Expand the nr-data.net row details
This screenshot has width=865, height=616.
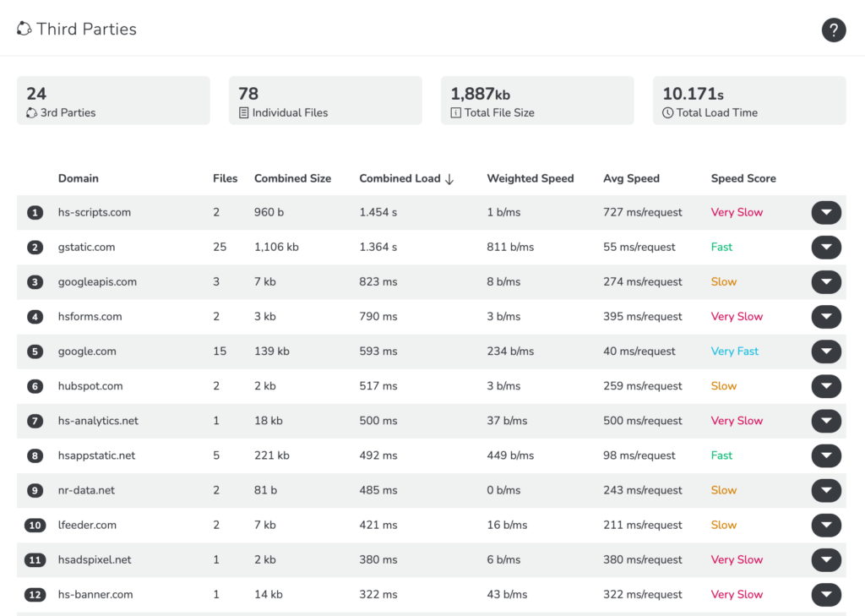(x=826, y=491)
